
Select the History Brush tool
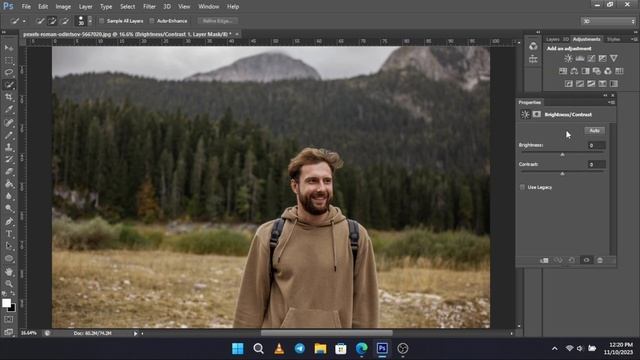pyautogui.click(x=9, y=160)
